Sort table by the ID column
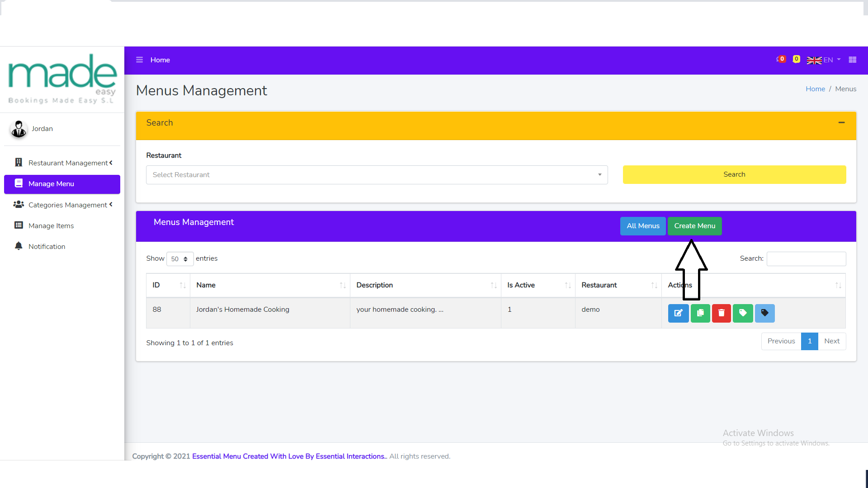 point(168,285)
